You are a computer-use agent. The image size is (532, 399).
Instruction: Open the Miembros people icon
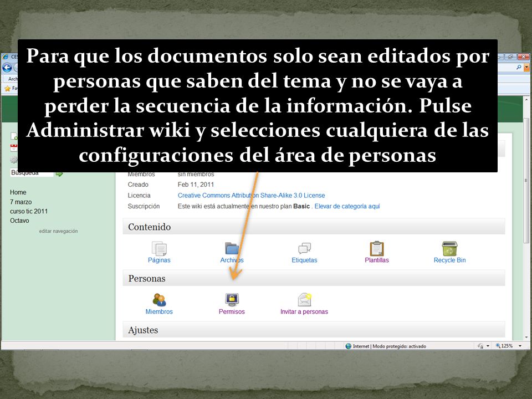click(159, 300)
